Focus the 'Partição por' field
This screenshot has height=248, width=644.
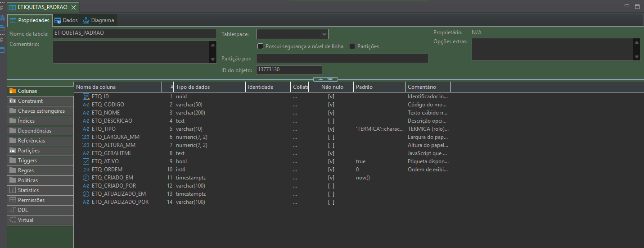click(x=342, y=59)
